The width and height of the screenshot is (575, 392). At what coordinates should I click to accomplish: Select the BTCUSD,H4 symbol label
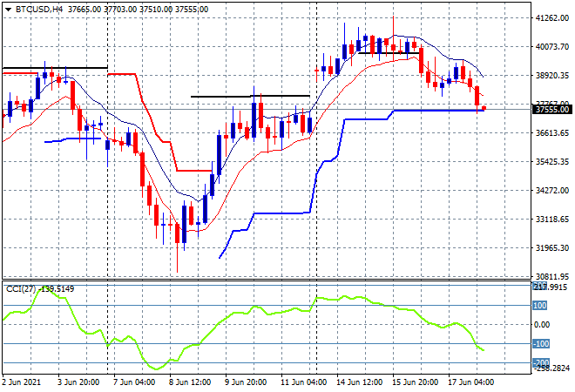[39, 10]
